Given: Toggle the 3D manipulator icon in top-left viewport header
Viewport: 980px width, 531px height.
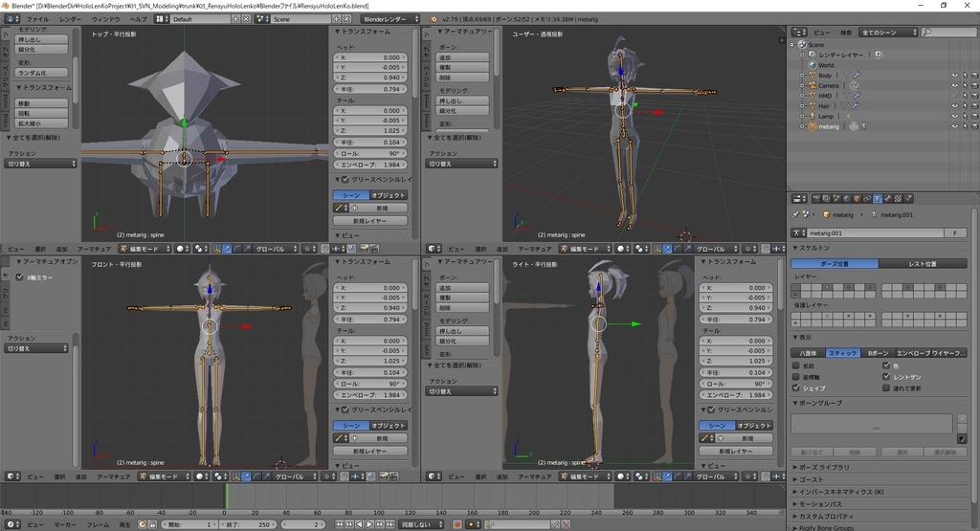Looking at the screenshot, I should pos(217,249).
